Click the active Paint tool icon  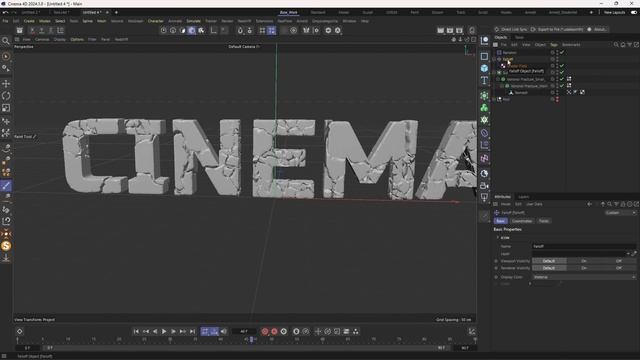tap(6, 186)
